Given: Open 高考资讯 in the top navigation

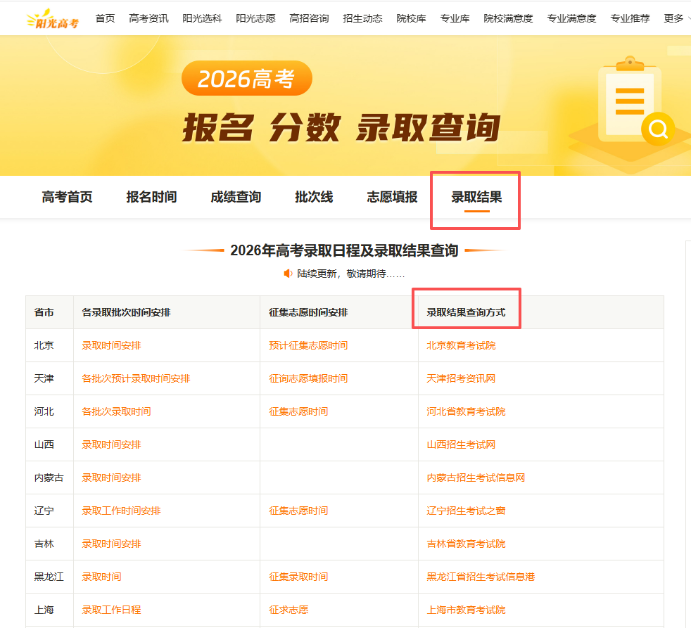Looking at the screenshot, I should click(148, 18).
